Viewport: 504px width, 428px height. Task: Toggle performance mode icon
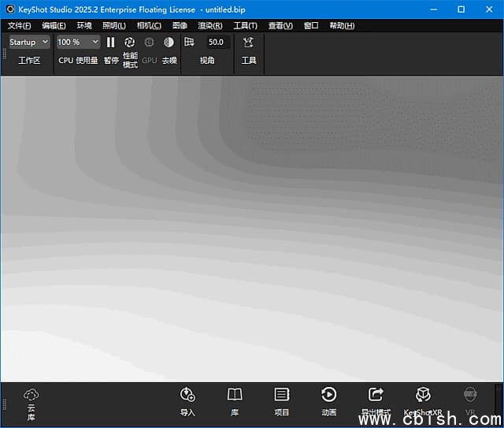pyautogui.click(x=129, y=42)
